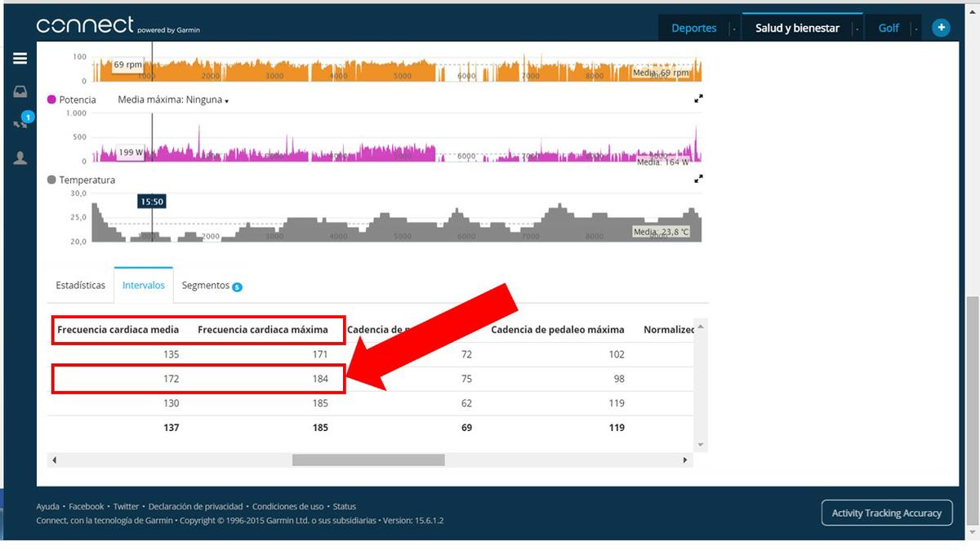980x551 pixels.
Task: Select the Deportes dashboard tab
Action: 693,28
